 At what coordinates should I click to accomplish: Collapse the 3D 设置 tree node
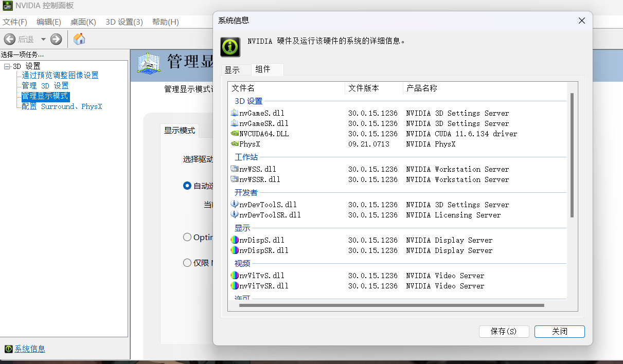(x=7, y=66)
